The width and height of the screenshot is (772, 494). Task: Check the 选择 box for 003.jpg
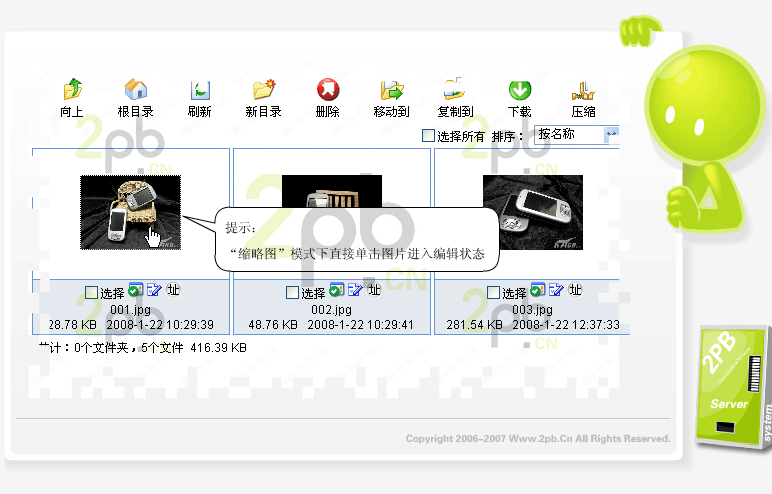(493, 293)
